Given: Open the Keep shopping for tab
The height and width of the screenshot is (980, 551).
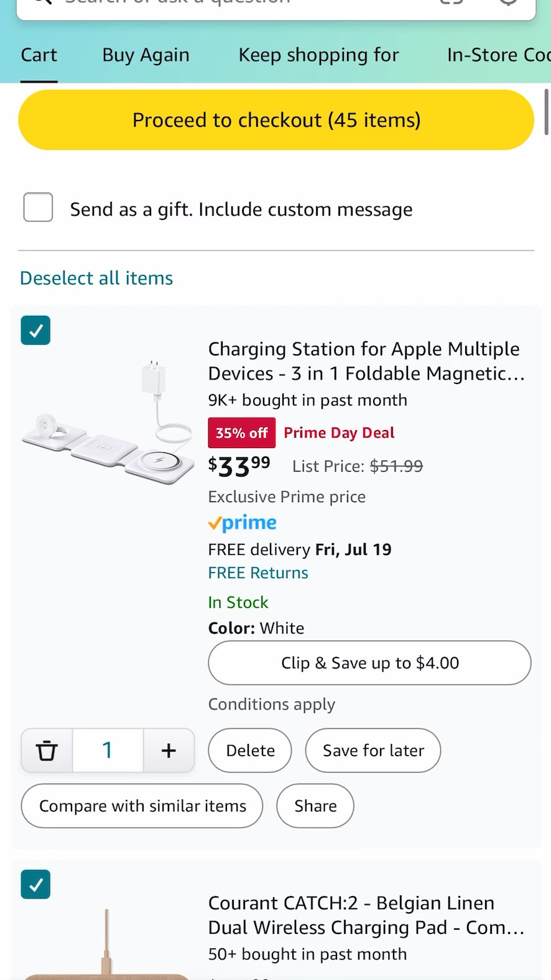Looking at the screenshot, I should tap(318, 55).
